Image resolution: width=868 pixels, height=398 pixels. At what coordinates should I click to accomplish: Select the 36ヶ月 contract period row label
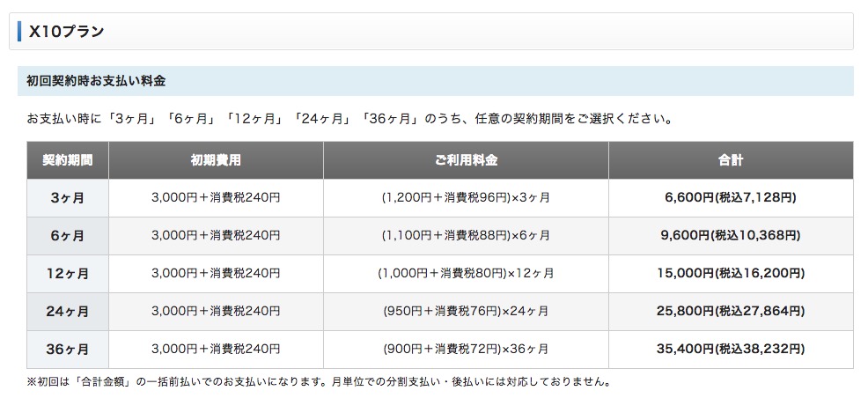[68, 350]
